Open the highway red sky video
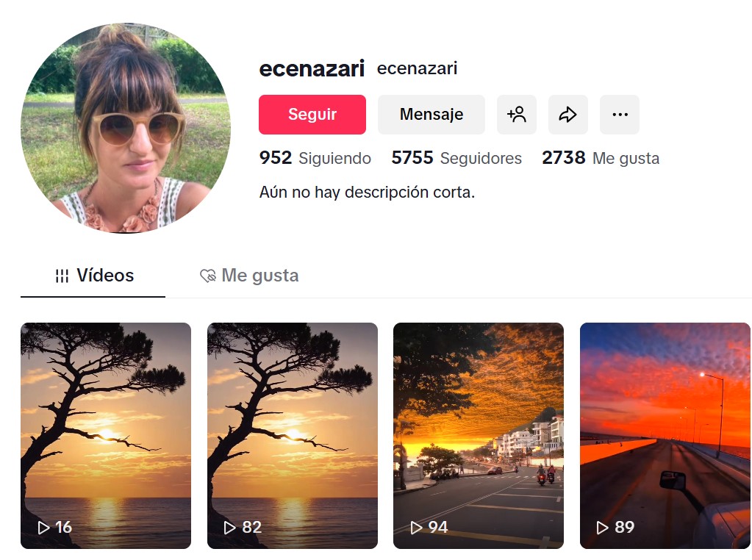The height and width of the screenshot is (560, 752). [665, 435]
